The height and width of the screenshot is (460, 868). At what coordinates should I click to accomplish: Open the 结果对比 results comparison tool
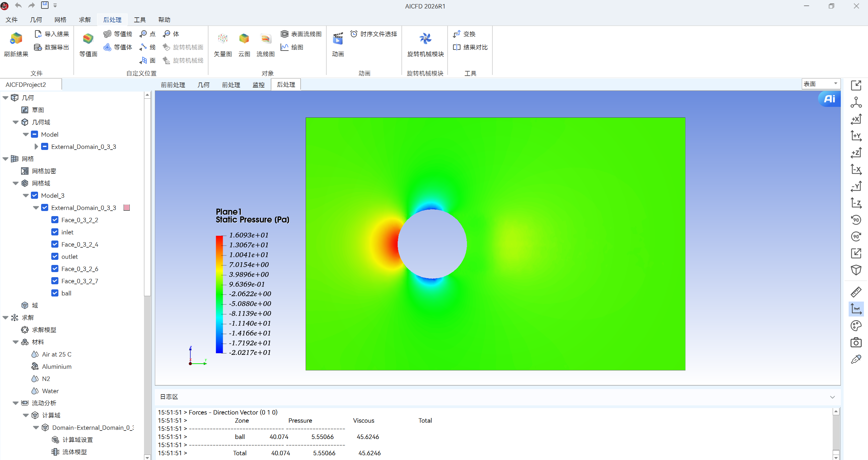click(x=470, y=47)
